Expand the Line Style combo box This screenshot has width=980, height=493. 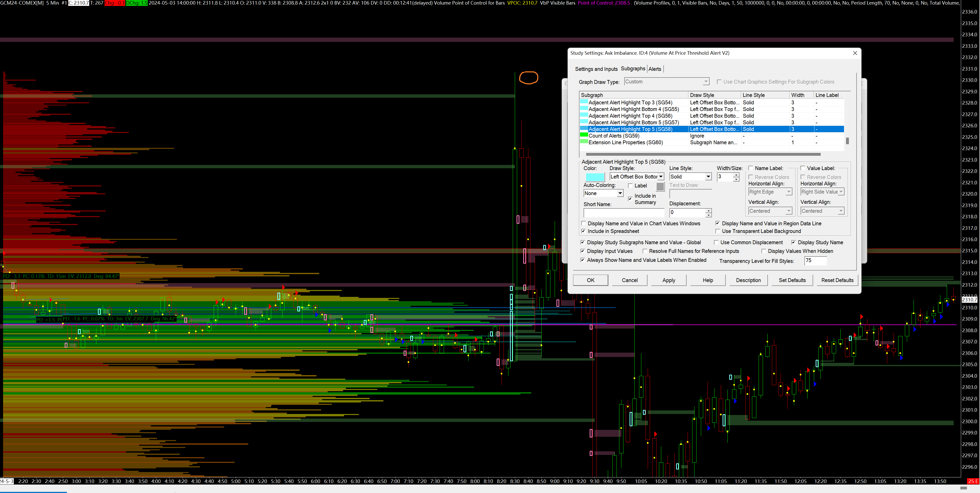coord(708,177)
